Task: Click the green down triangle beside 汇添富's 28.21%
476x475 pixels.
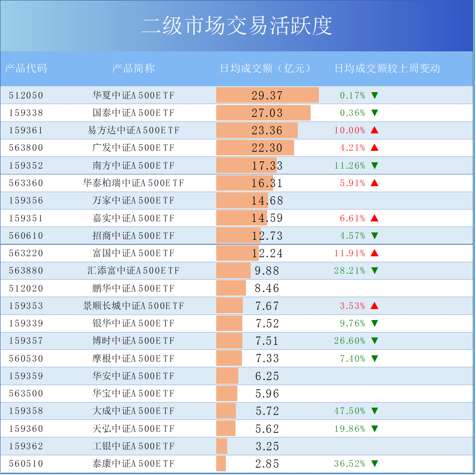Action: click(x=374, y=271)
